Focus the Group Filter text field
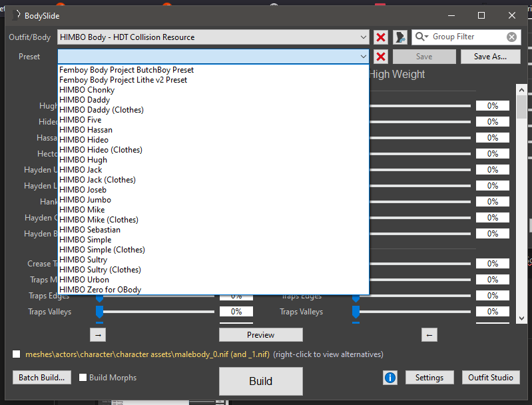The height and width of the screenshot is (405, 532). tap(468, 37)
